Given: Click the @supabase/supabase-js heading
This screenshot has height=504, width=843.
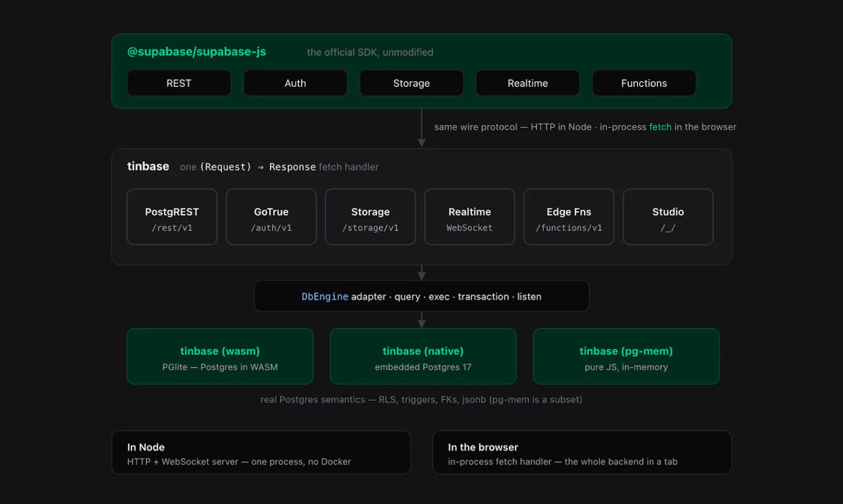Looking at the screenshot, I should 197,52.
